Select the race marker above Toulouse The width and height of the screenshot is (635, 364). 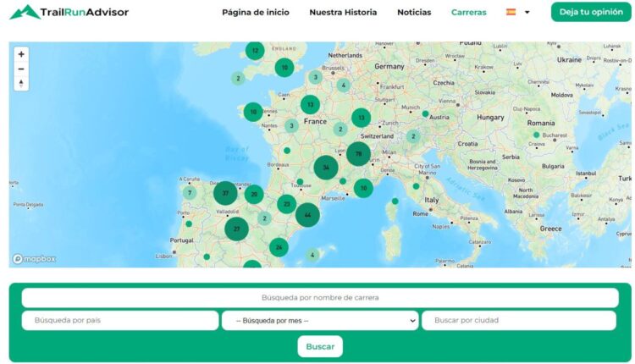coord(300,182)
